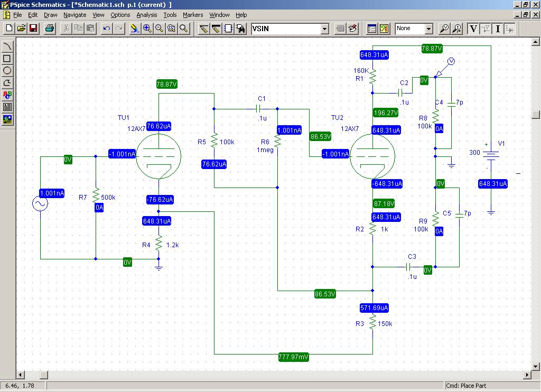Image resolution: width=541 pixels, height=392 pixels.
Task: Open the Tools menu
Action: pyautogui.click(x=170, y=15)
